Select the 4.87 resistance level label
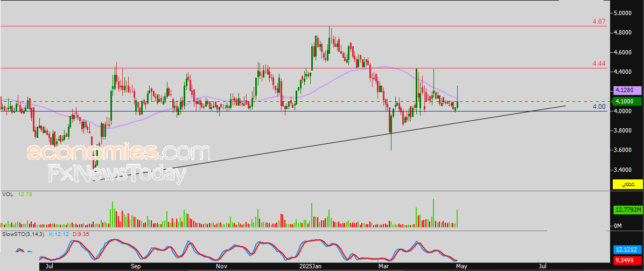The width and height of the screenshot is (644, 271). [x=599, y=22]
